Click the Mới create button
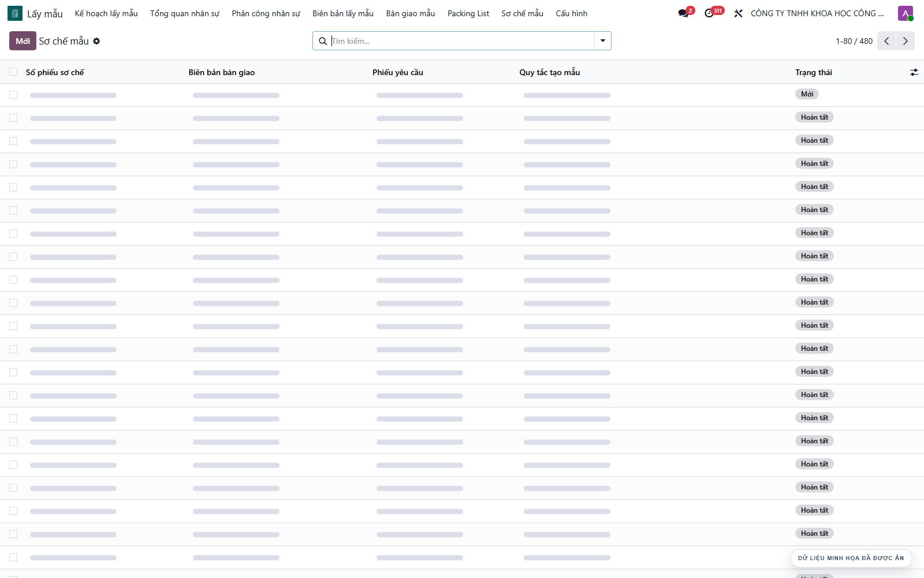924x578 pixels. 23,41
